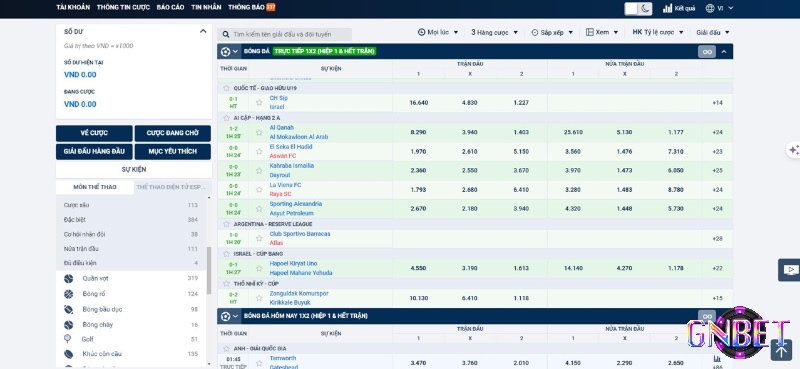
Task: Focus the league and team search field
Action: (x=285, y=34)
